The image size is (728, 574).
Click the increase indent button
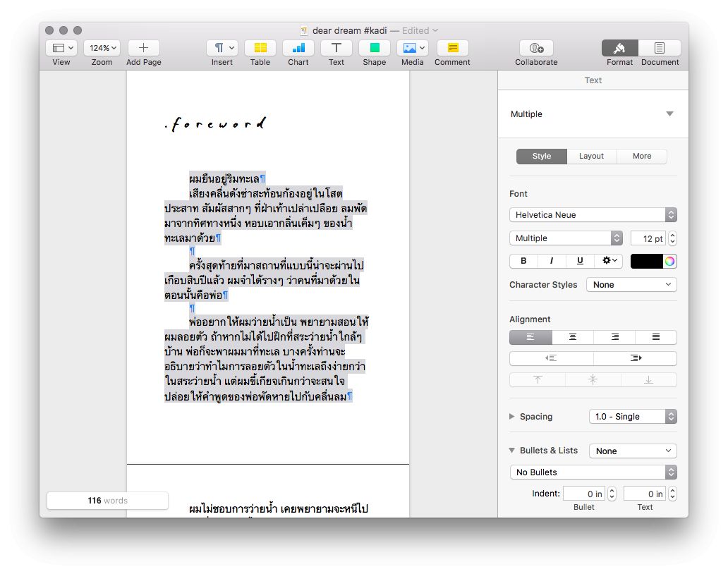[x=635, y=358]
